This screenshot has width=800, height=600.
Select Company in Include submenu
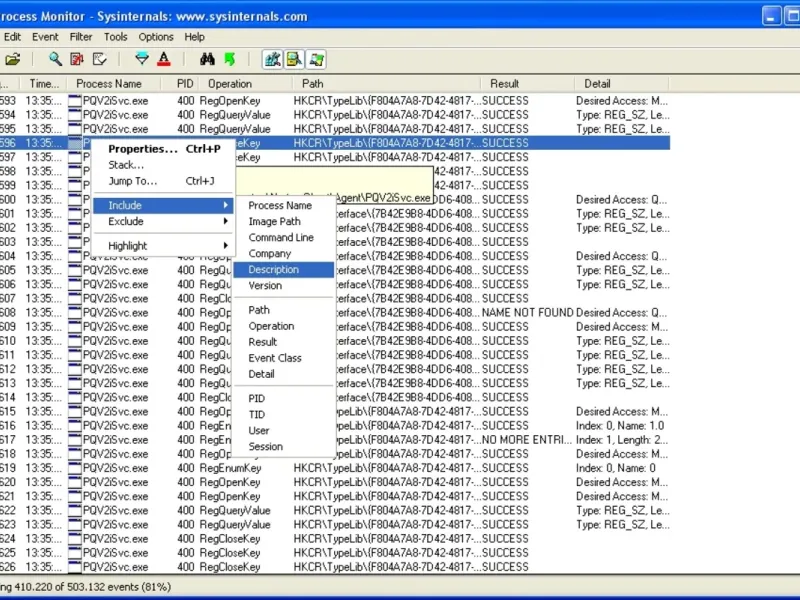point(284,254)
